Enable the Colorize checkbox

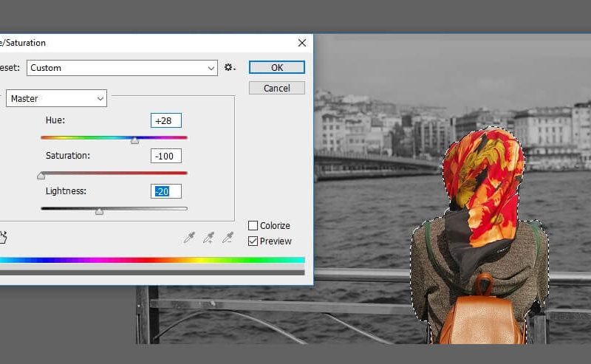(x=253, y=225)
